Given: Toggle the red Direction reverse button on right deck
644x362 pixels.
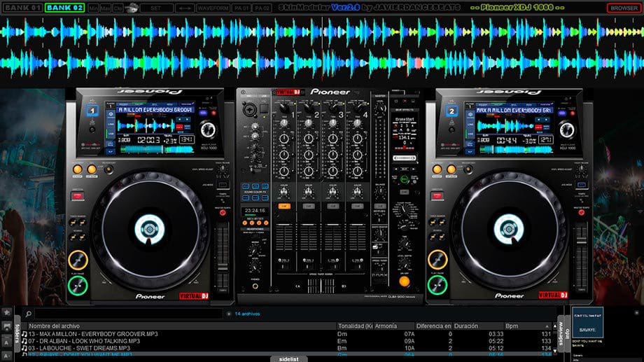Looking at the screenshot, I should click(x=437, y=196).
